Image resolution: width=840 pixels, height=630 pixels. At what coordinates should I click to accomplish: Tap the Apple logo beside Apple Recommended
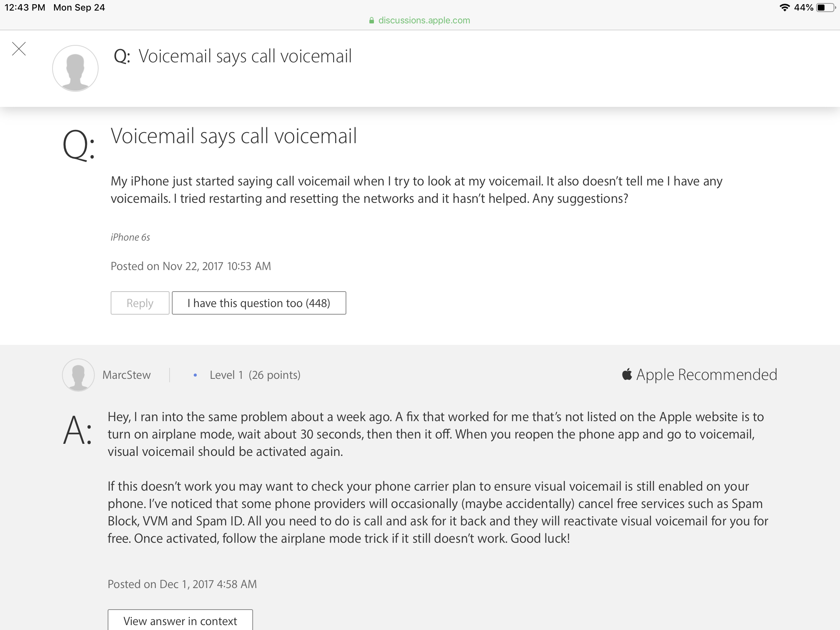(627, 374)
